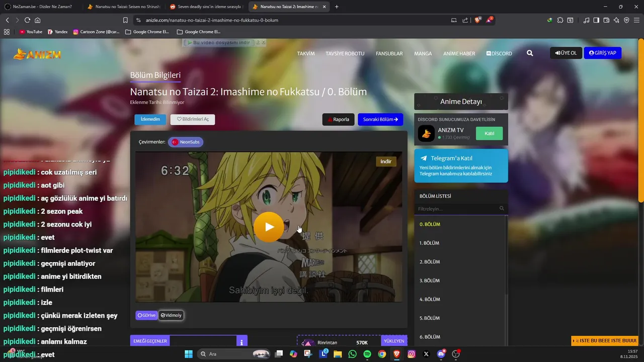Open Discord from the taskbar
The width and height of the screenshot is (644, 362).
click(441, 354)
